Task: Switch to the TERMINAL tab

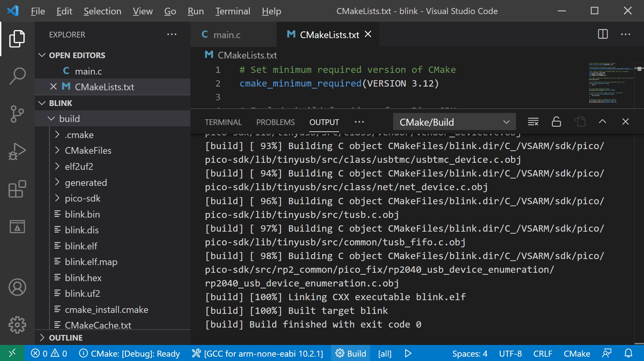Action: tap(223, 122)
